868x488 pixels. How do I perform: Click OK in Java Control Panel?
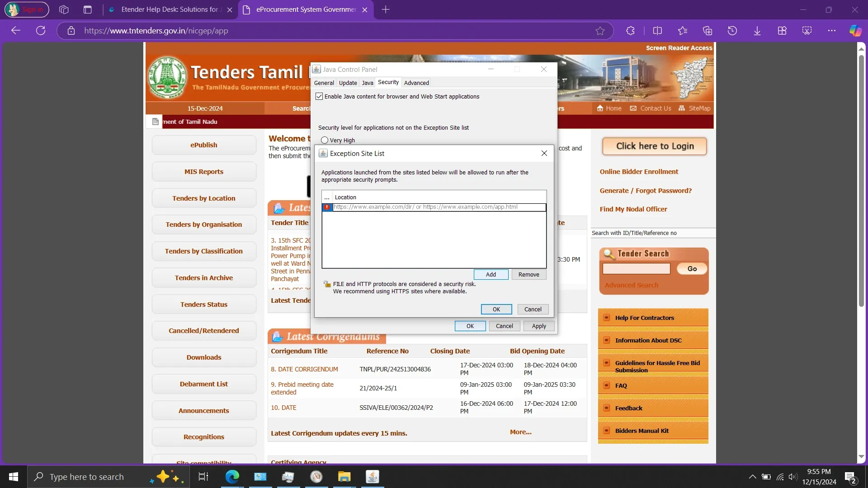[470, 326]
